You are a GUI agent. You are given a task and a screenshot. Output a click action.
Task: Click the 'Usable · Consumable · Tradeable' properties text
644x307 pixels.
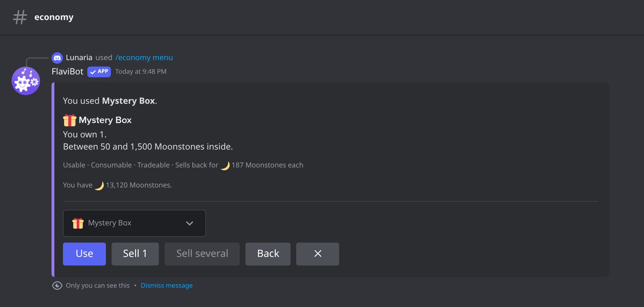tap(116, 165)
